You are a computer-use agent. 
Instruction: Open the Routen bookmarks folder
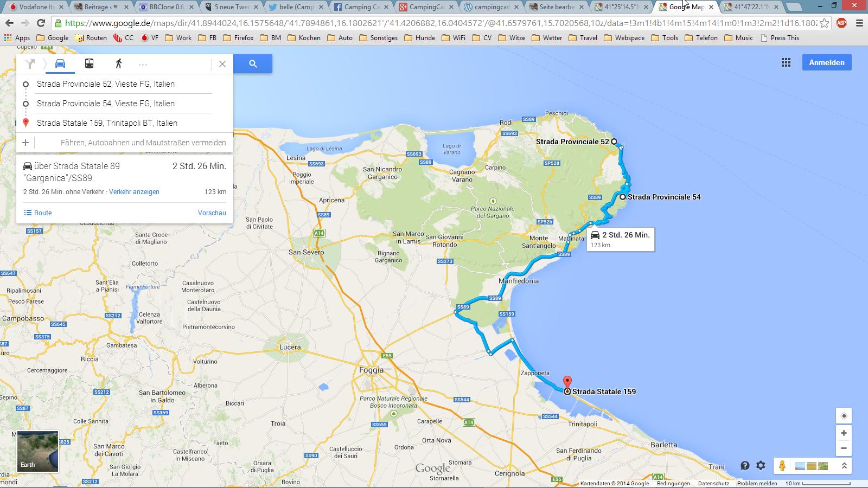pyautogui.click(x=91, y=38)
